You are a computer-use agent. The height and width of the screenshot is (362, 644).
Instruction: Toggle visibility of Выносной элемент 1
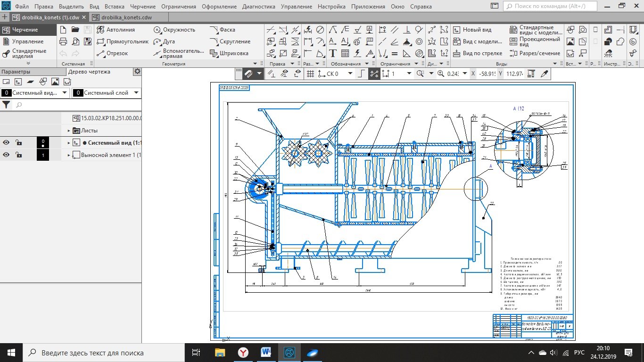tap(6, 155)
